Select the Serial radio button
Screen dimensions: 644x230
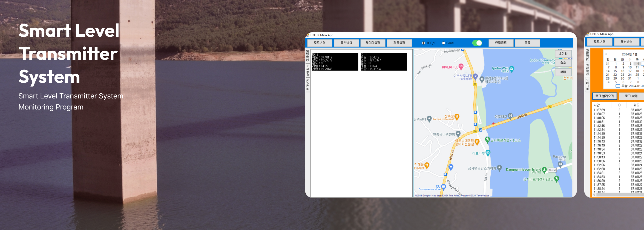click(x=443, y=43)
